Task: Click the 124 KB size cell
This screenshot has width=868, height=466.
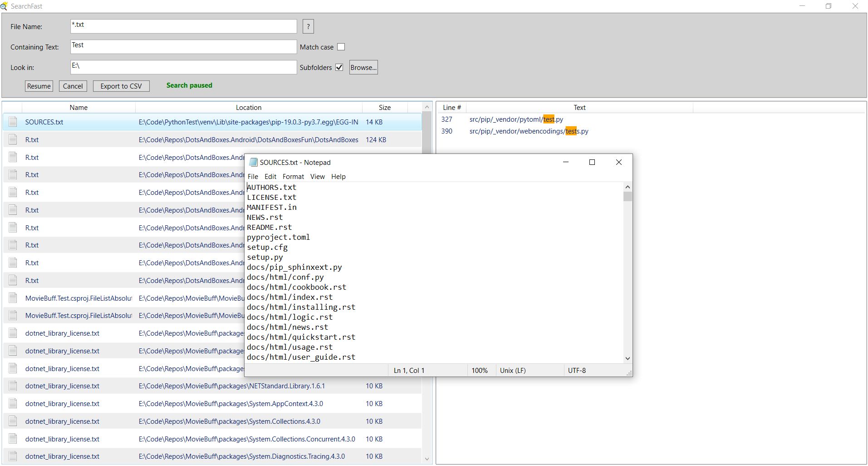Action: (376, 140)
